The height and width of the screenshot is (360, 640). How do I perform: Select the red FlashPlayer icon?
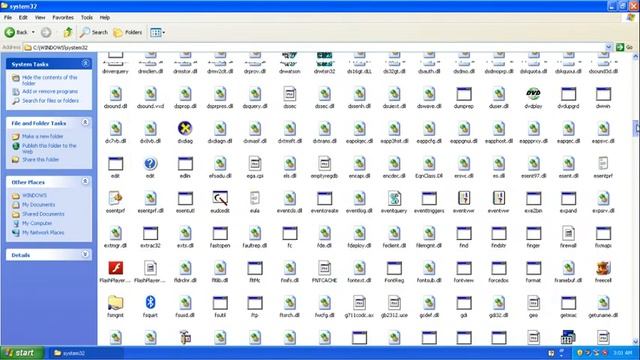(116, 269)
